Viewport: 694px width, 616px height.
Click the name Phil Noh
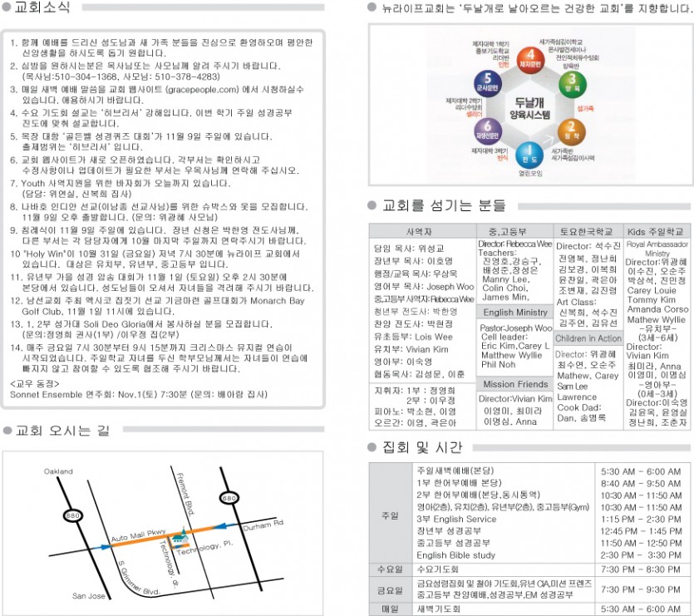click(x=499, y=364)
